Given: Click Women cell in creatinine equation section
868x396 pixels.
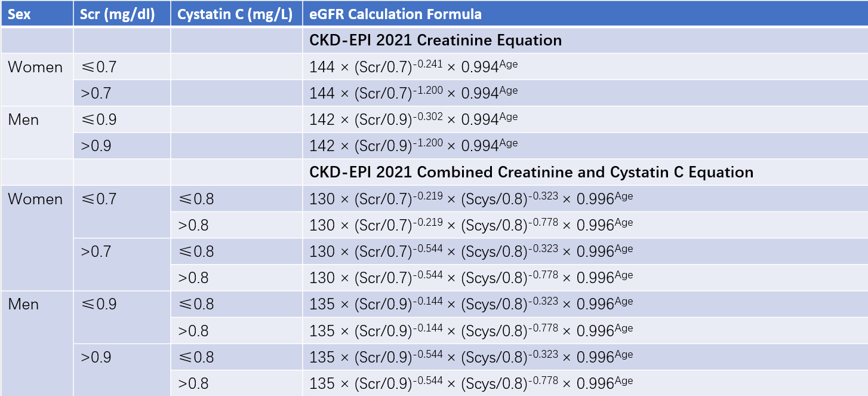Looking at the screenshot, I should coord(35,67).
